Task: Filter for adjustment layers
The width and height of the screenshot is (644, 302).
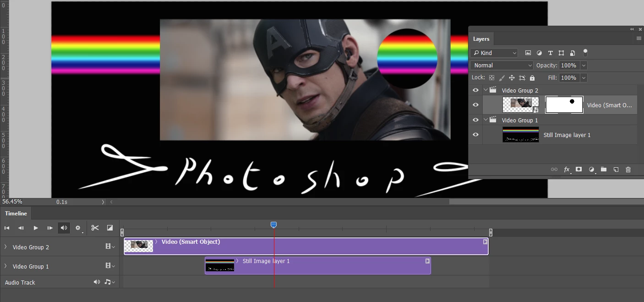Action: click(x=539, y=53)
